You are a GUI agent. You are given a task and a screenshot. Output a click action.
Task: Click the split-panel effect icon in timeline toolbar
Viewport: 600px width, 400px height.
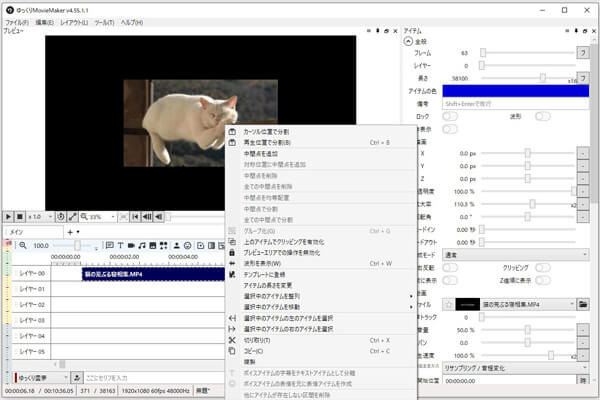click(211, 245)
